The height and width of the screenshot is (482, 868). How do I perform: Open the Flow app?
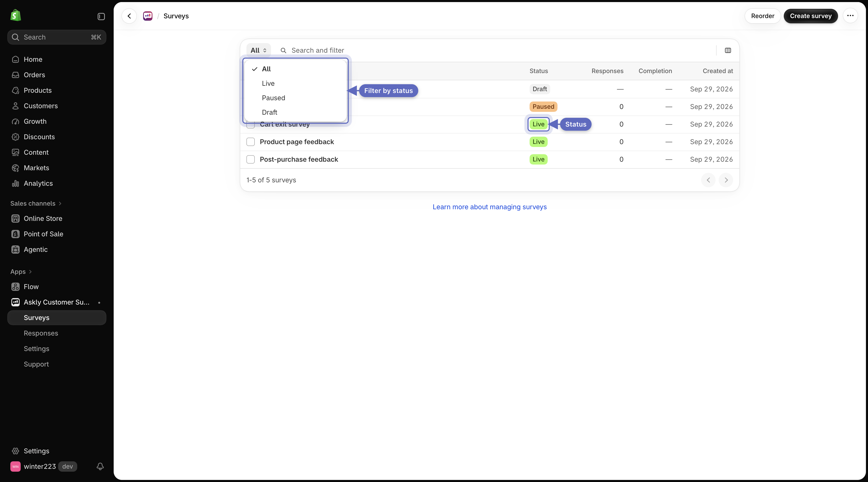pyautogui.click(x=57, y=287)
